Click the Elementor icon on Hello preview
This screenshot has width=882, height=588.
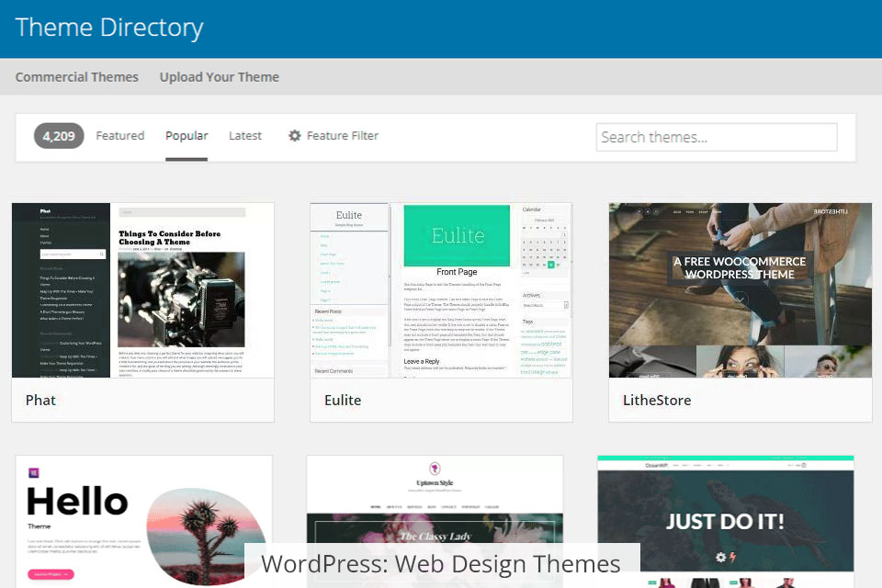(34, 472)
